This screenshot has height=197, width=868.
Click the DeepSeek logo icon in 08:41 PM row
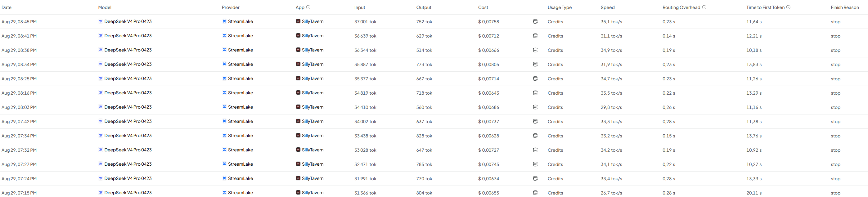101,35
